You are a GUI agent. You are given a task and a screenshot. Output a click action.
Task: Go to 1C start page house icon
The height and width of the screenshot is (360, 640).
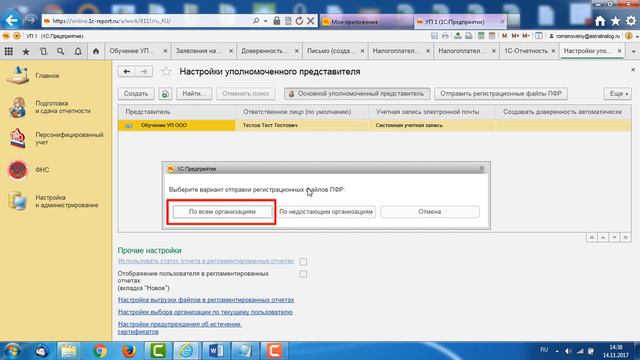(96, 51)
